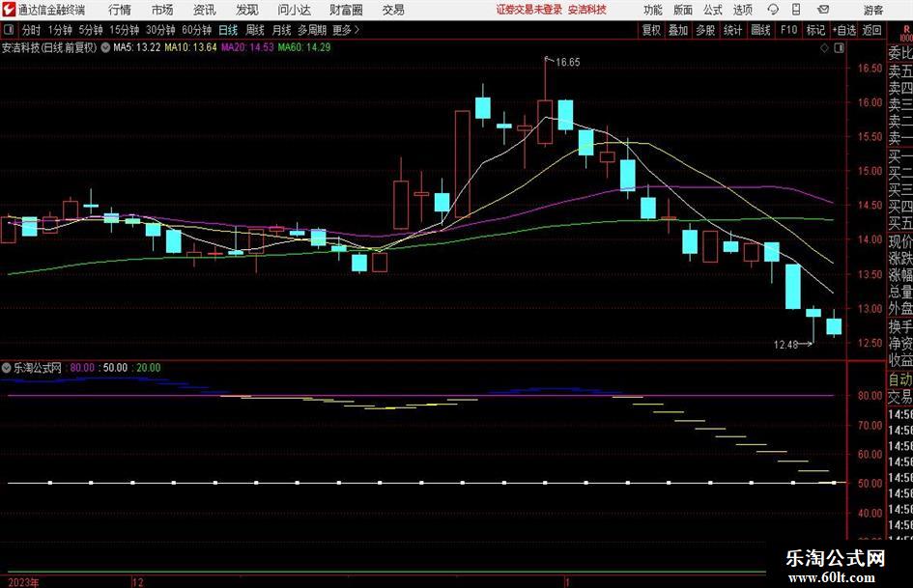
Task: Click the 2023年 date axis label
Action: pos(24,582)
